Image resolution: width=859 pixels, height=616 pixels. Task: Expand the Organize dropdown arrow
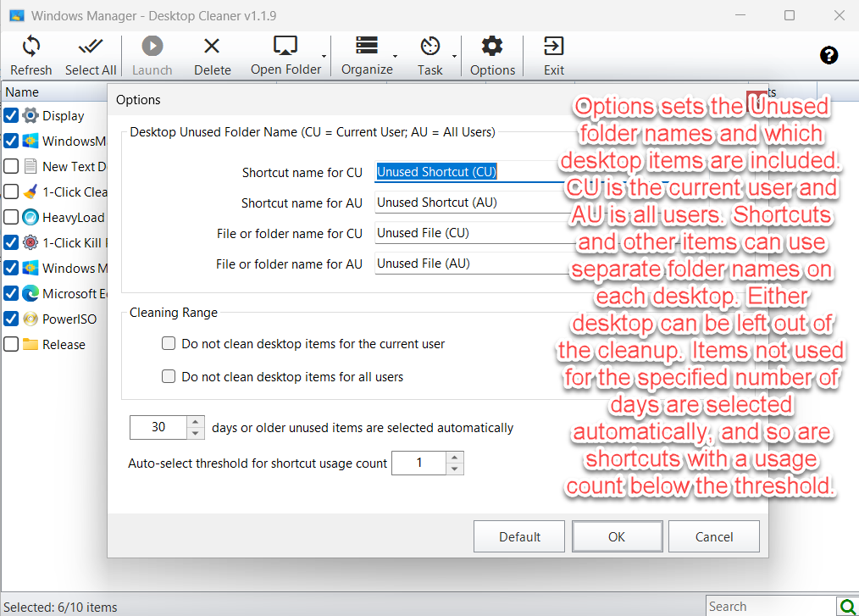395,56
